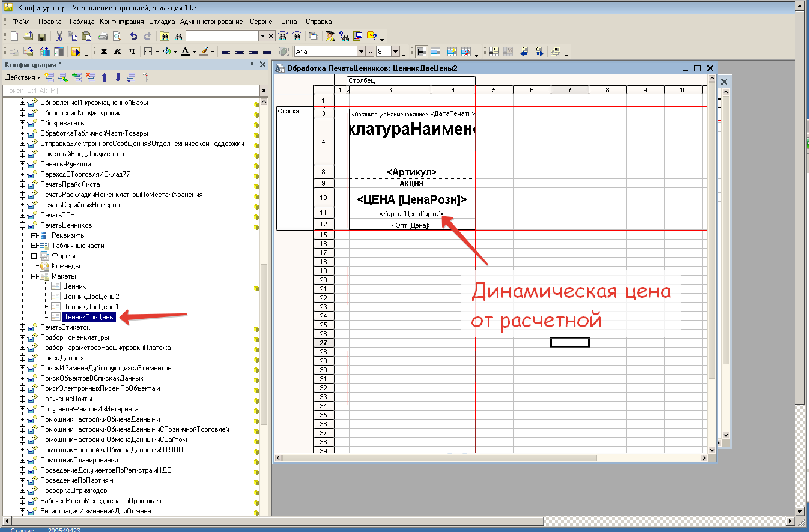Toggle bold Ж formatting
Viewport: 809px width, 532px height.
coord(103,52)
